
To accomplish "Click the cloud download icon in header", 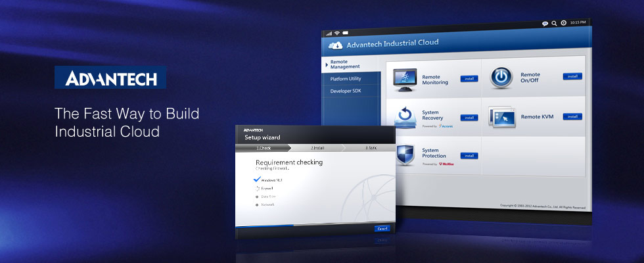I will pyautogui.click(x=336, y=45).
